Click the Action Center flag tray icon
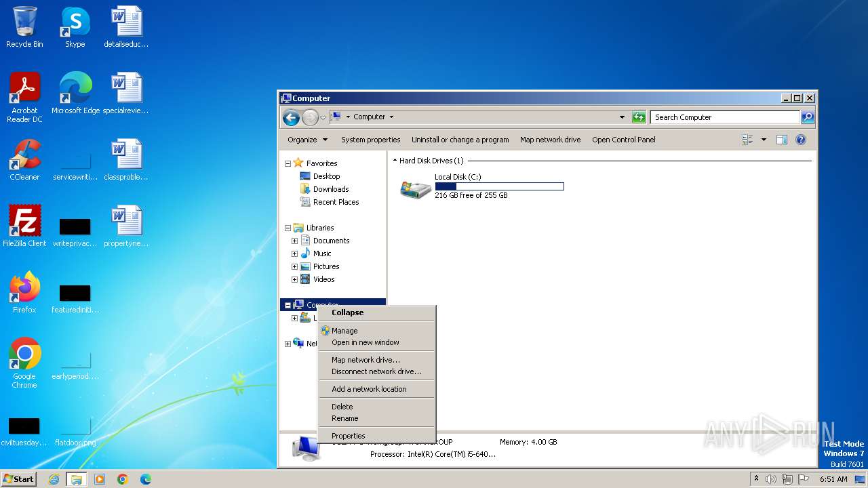868x488 pixels. (x=804, y=479)
